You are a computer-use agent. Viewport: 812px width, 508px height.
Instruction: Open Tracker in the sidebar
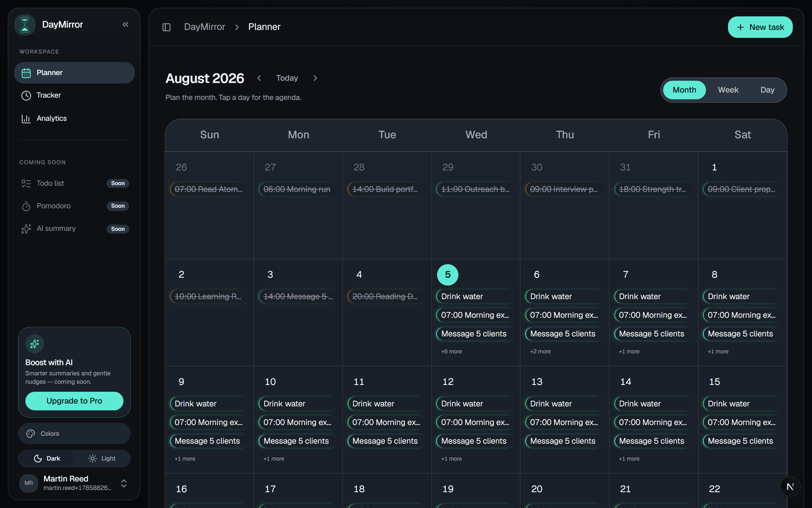pos(74,95)
